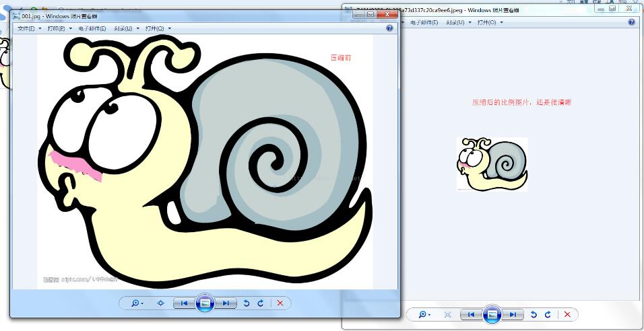The image size is (644, 331).
Task: Delete image in the right jpeg window
Action: [x=567, y=314]
